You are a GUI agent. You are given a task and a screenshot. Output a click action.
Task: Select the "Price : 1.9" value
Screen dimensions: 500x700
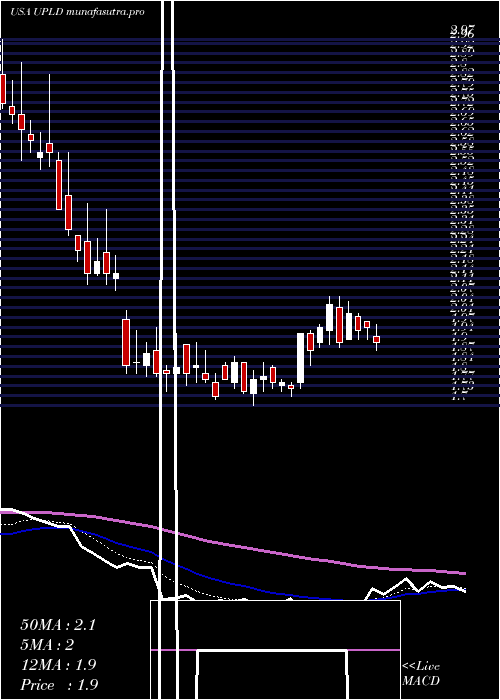pos(59,685)
